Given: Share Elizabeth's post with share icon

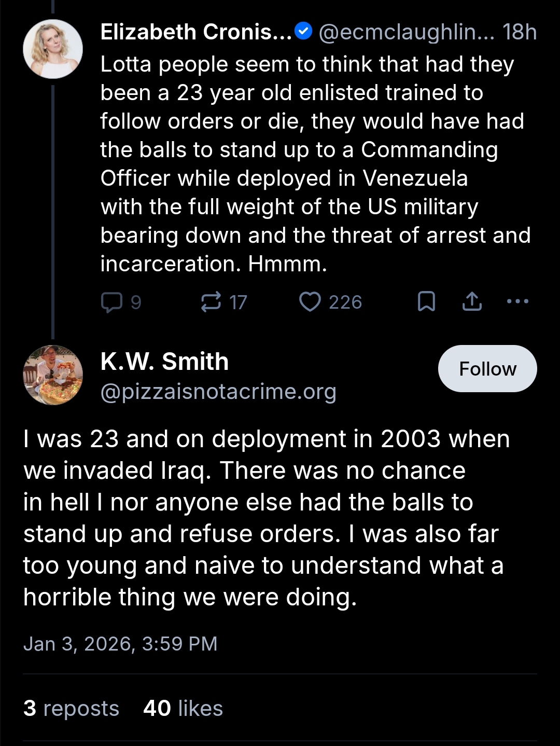Looking at the screenshot, I should point(472,302).
